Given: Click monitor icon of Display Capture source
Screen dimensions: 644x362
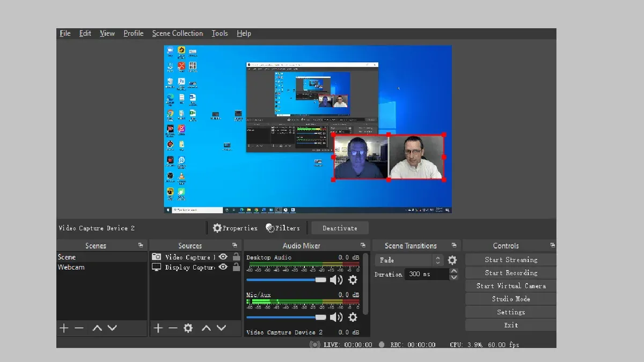Looking at the screenshot, I should click(157, 267).
